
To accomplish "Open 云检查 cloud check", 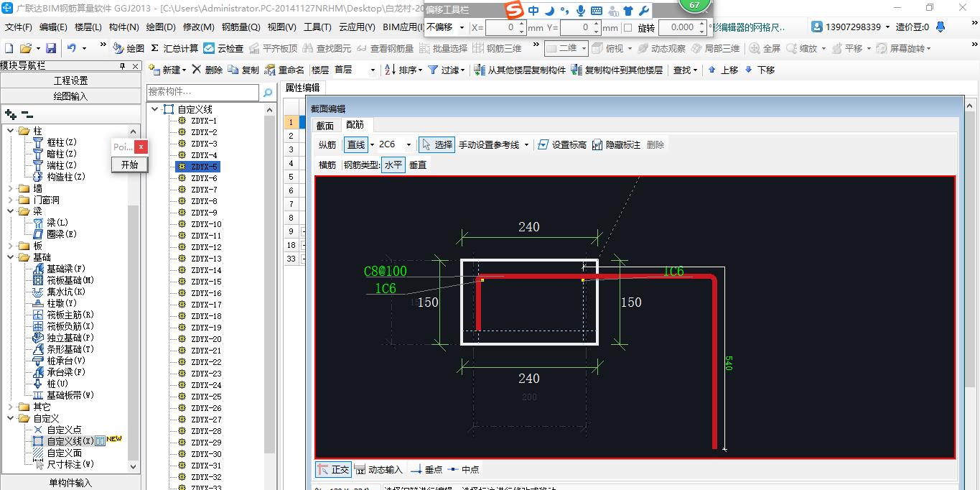I will (223, 48).
